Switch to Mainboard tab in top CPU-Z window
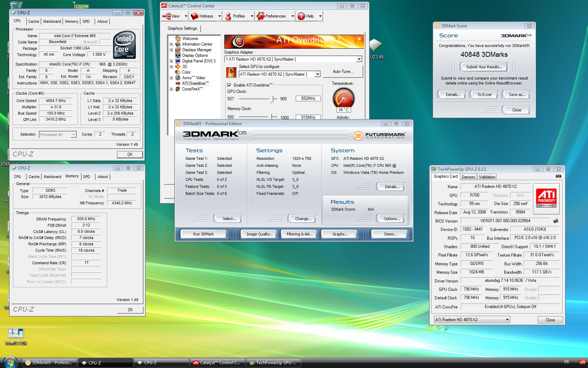Viewport: 588px width, 368px height. [x=52, y=21]
